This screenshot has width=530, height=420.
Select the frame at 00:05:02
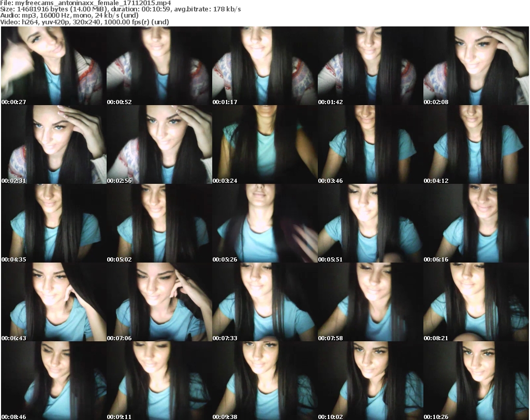point(159,224)
